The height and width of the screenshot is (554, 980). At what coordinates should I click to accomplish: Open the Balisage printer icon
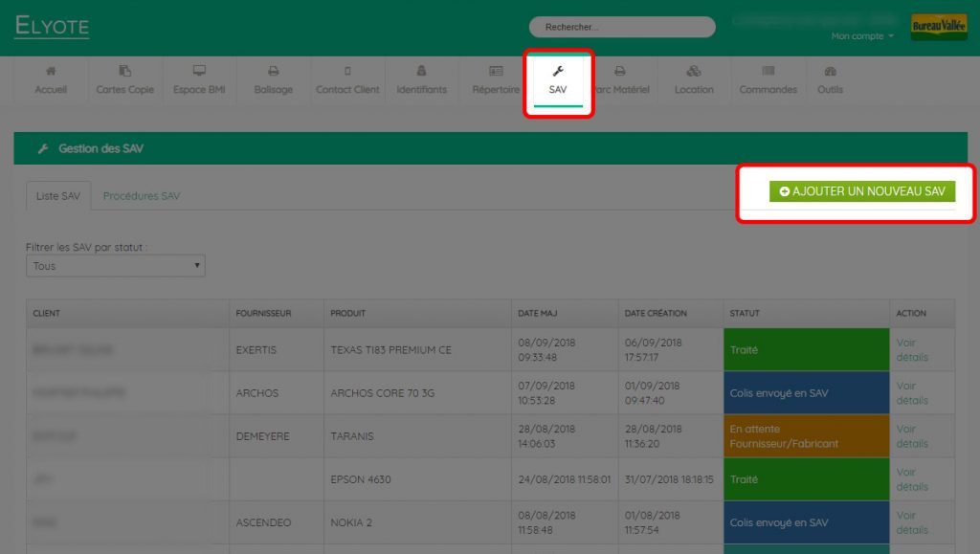pyautogui.click(x=273, y=71)
